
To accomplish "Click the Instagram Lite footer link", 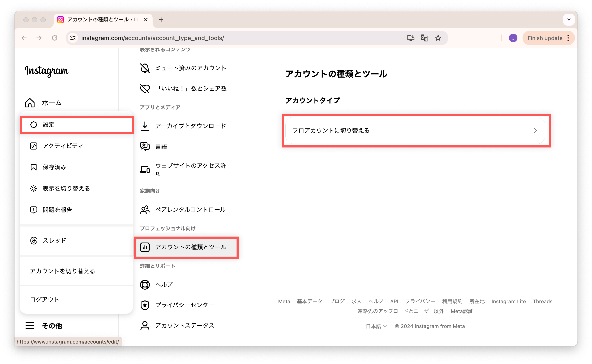I will (508, 301).
